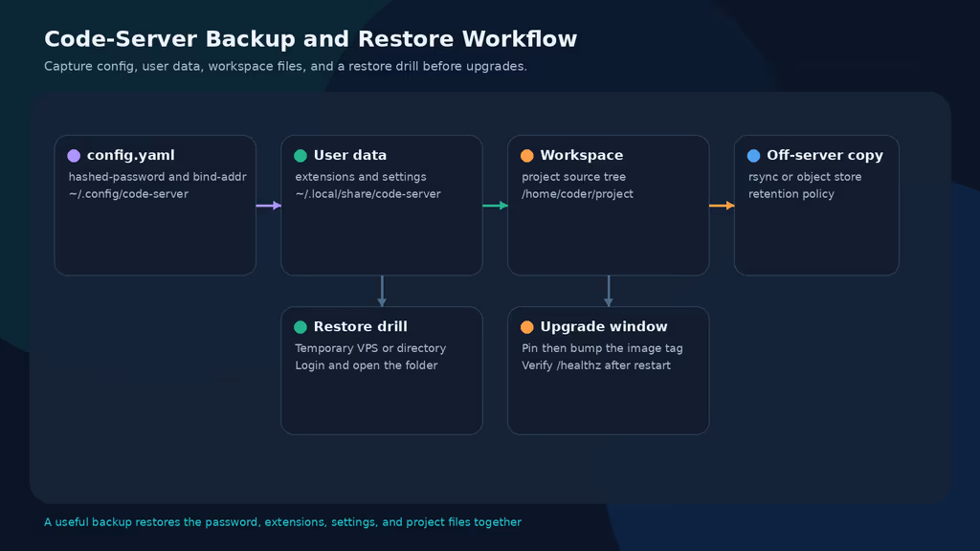The height and width of the screenshot is (551, 980).
Task: Click the green dot beside Restore drill
Action: (x=301, y=327)
